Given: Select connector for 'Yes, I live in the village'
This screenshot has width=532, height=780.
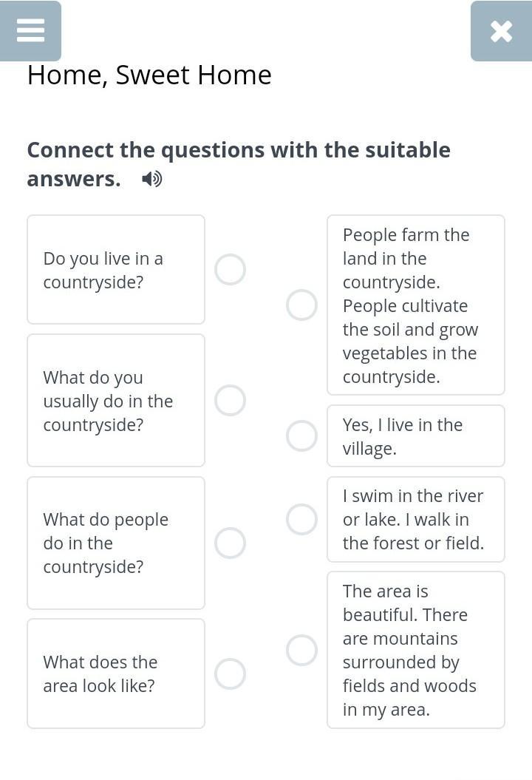Looking at the screenshot, I should point(301,436).
